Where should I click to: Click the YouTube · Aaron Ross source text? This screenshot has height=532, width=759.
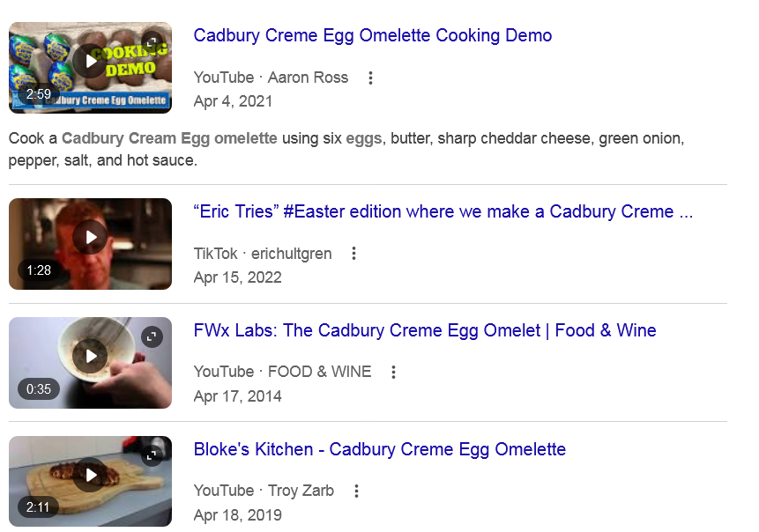coord(271,78)
